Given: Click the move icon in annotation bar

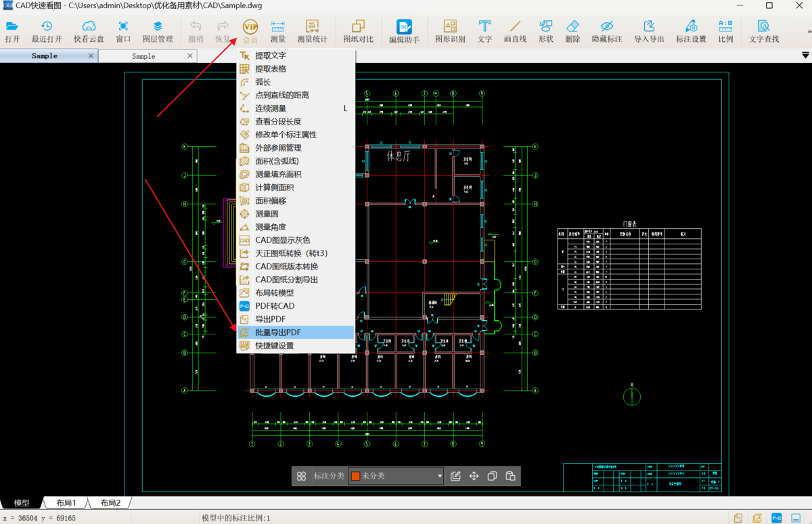Looking at the screenshot, I should pyautogui.click(x=474, y=476).
